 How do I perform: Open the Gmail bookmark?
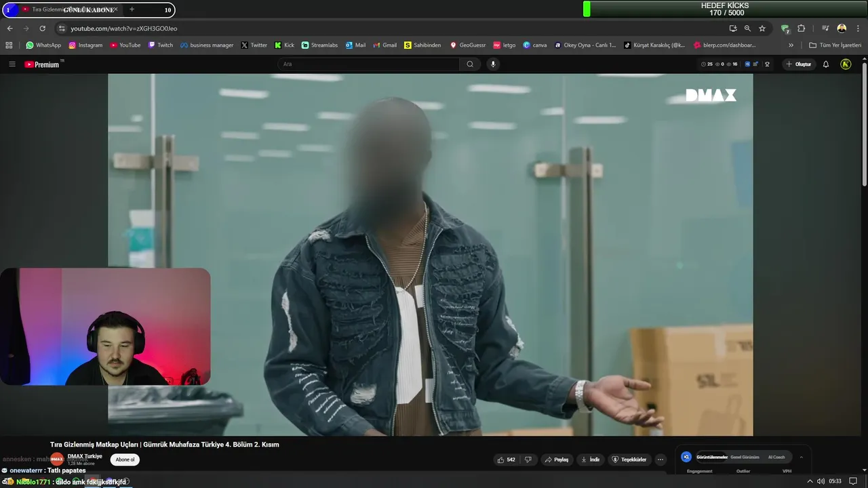point(385,45)
